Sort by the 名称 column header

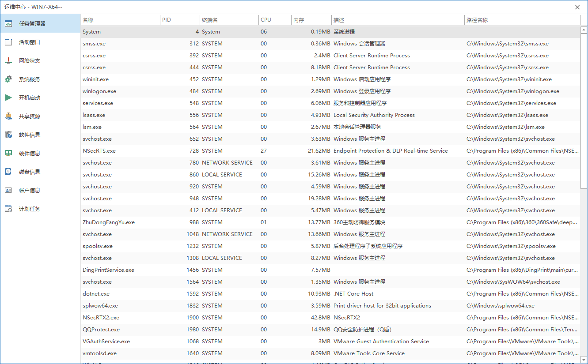click(x=120, y=20)
